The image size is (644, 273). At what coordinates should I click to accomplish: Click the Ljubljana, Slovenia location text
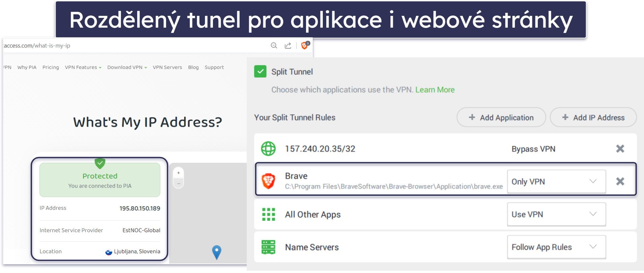click(137, 251)
